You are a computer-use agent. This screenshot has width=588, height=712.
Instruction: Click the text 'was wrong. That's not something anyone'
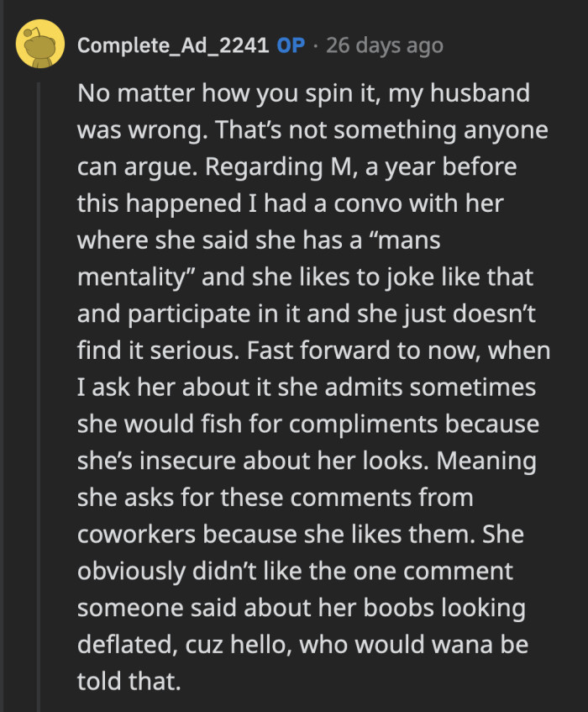tap(312, 129)
